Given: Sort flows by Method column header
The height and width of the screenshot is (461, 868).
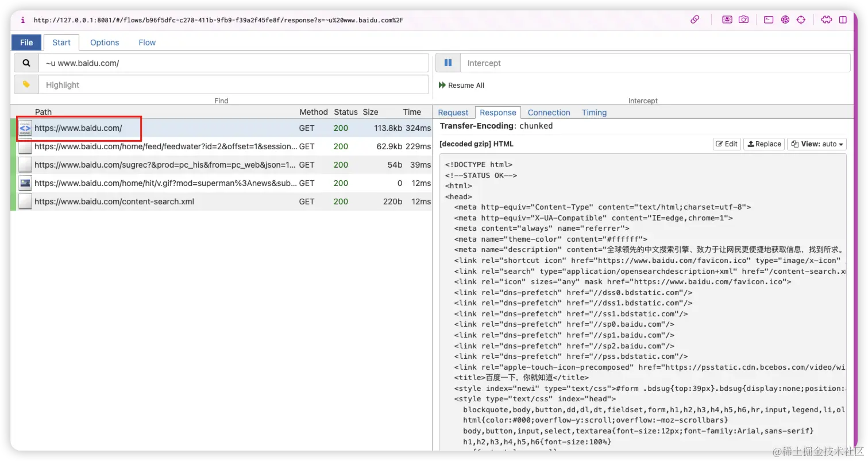Looking at the screenshot, I should pos(314,112).
